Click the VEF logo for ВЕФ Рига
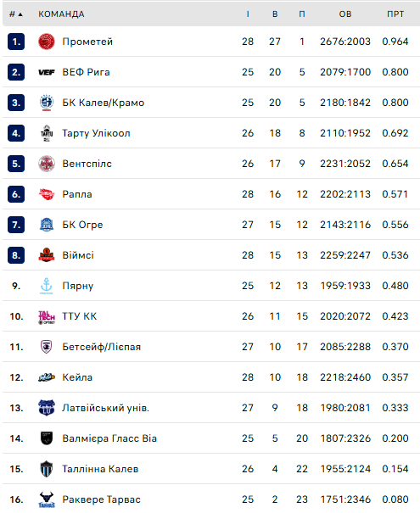420x513 pixels. (x=47, y=72)
